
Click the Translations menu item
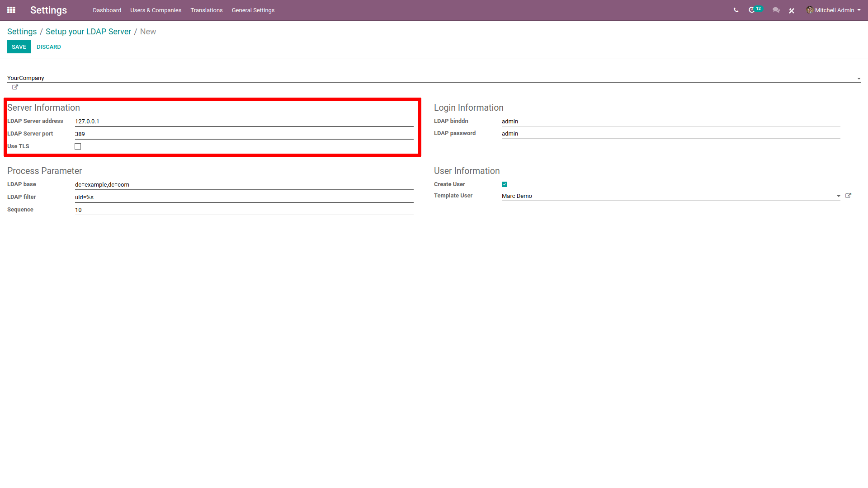coord(206,9)
